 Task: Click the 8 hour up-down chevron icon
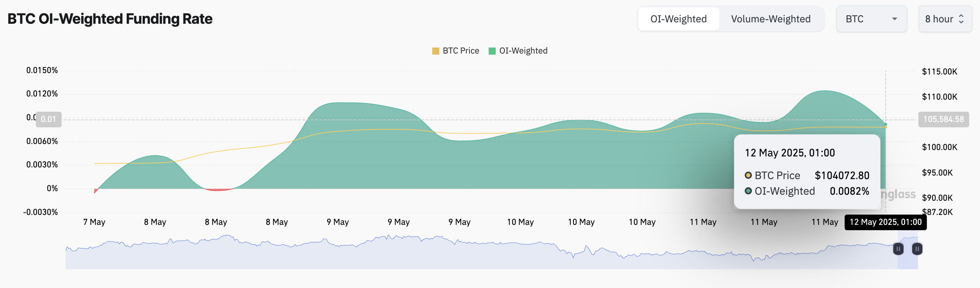[961, 19]
